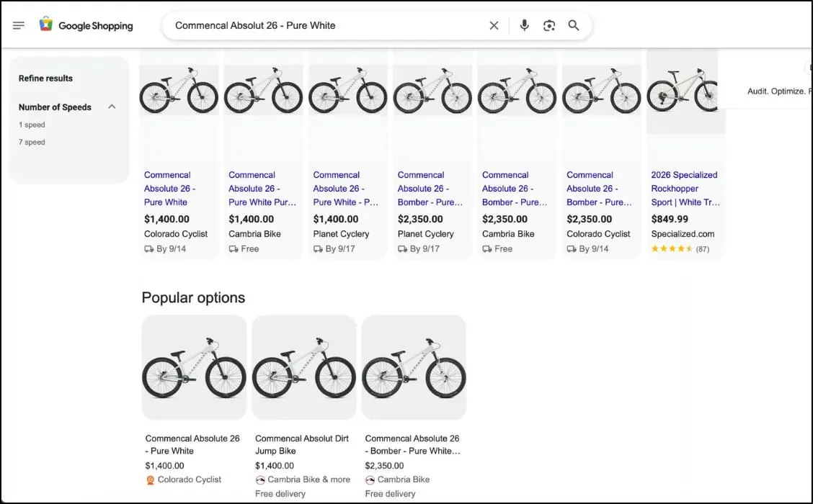Image resolution: width=818 pixels, height=504 pixels.
Task: Click truck icon next to Free under Cambria $1,400
Action: [234, 249]
